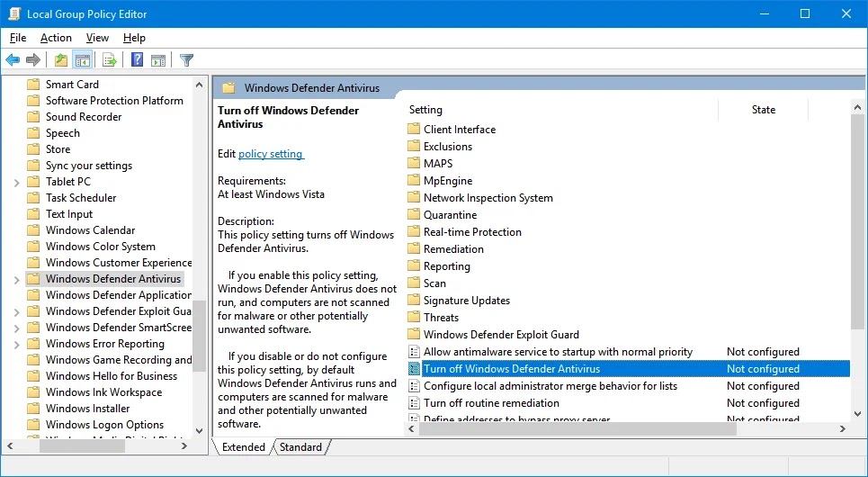Viewport: 868px width, 477px height.
Task: Click the policy setting link
Action: [x=271, y=154]
